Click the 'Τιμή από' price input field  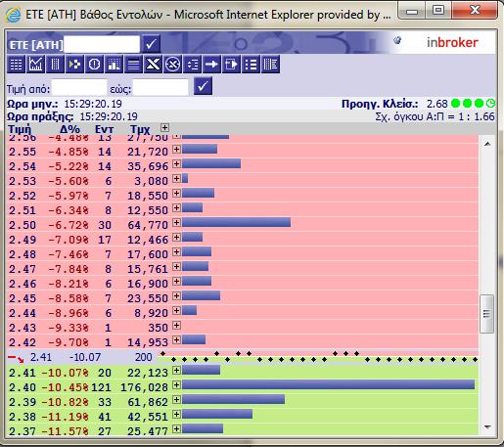79,87
